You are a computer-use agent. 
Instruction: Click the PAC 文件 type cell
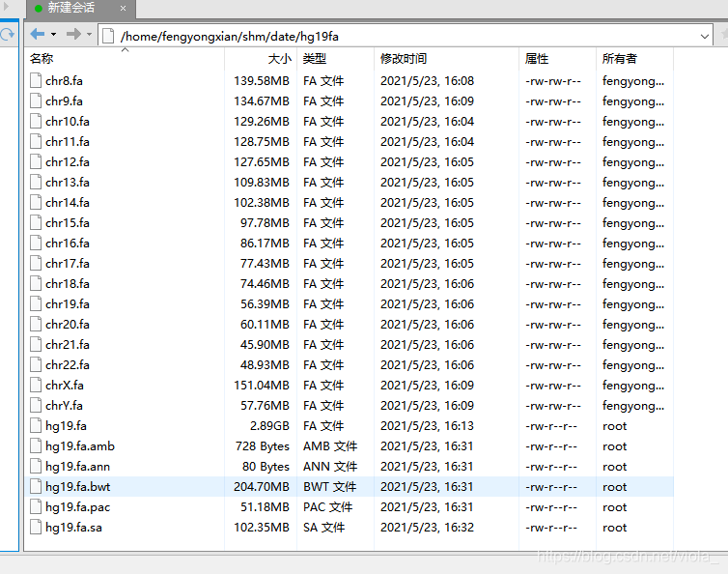(x=327, y=507)
